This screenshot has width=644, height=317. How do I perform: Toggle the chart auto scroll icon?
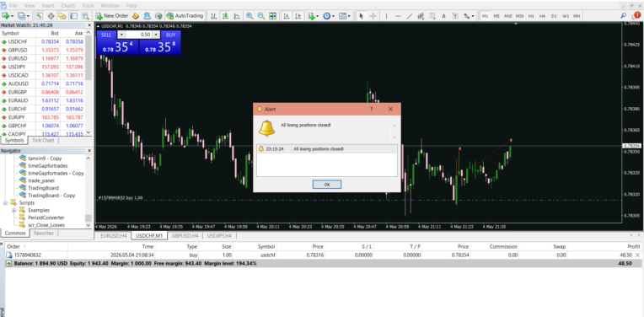click(287, 16)
